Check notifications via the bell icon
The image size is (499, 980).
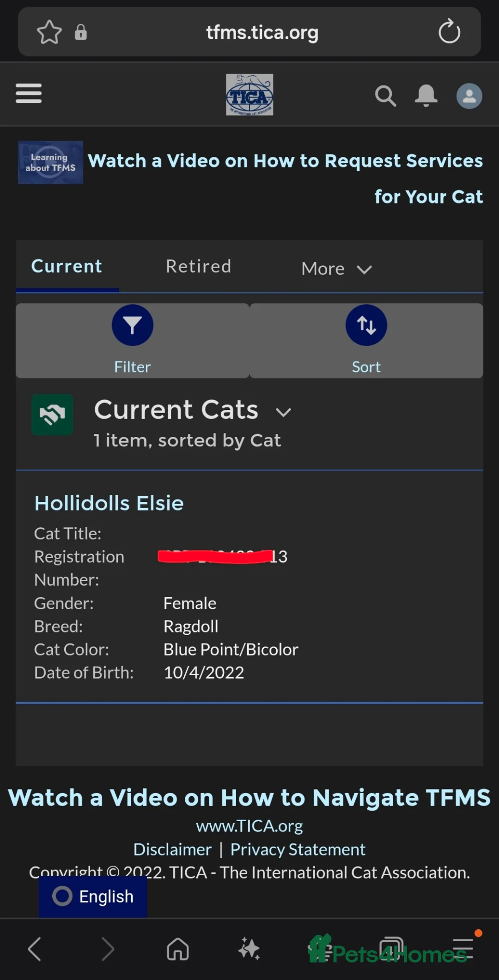[x=426, y=96]
